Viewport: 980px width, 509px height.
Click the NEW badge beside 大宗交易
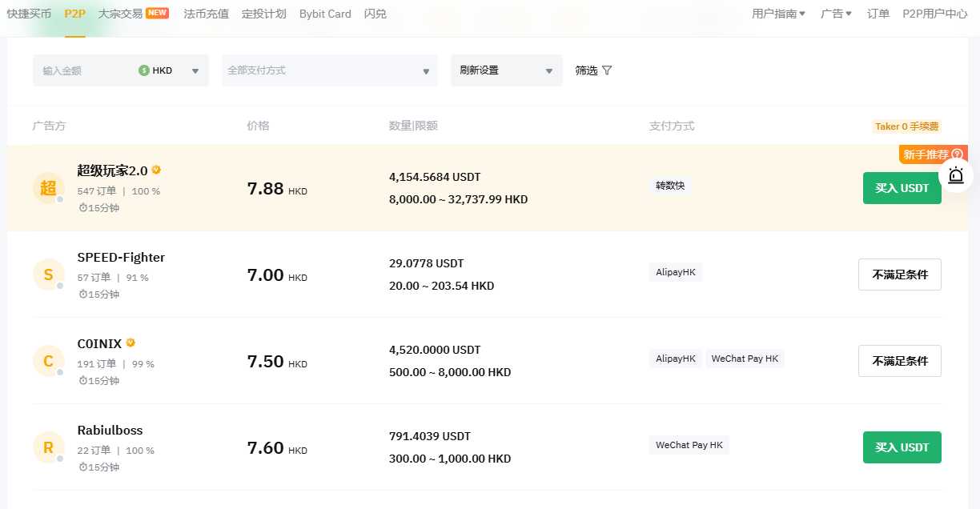[157, 13]
